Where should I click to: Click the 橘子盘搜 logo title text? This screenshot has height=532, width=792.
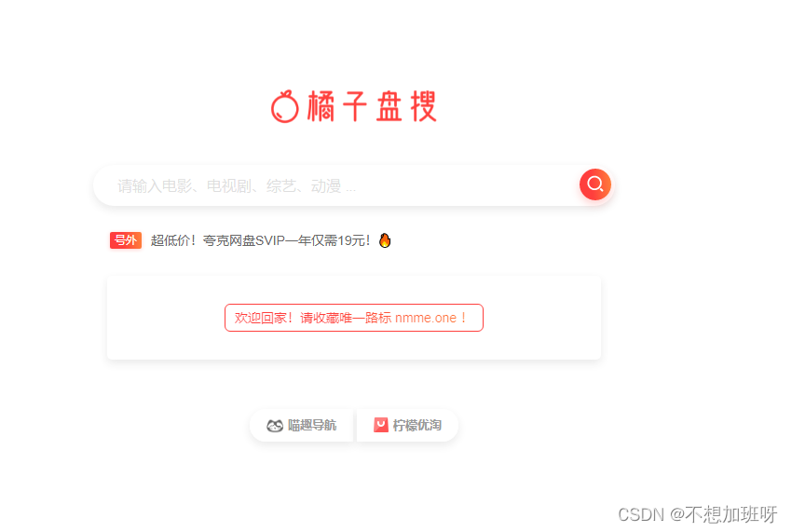coord(372,106)
